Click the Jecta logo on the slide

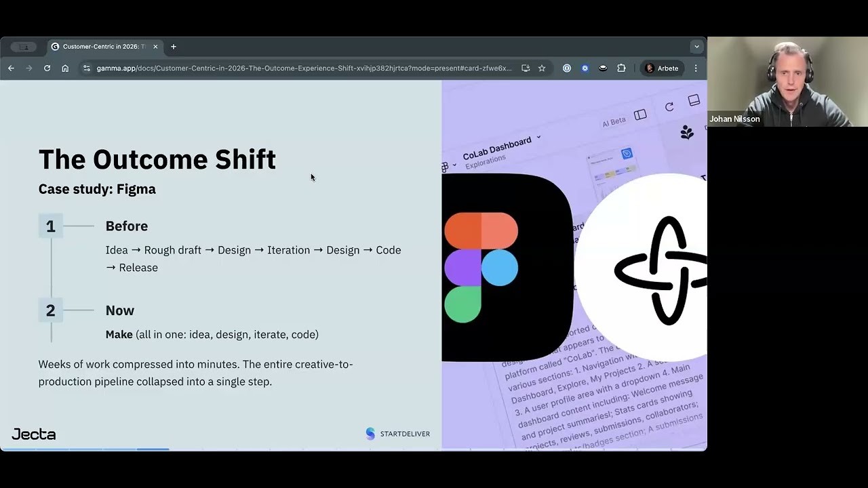click(x=34, y=434)
